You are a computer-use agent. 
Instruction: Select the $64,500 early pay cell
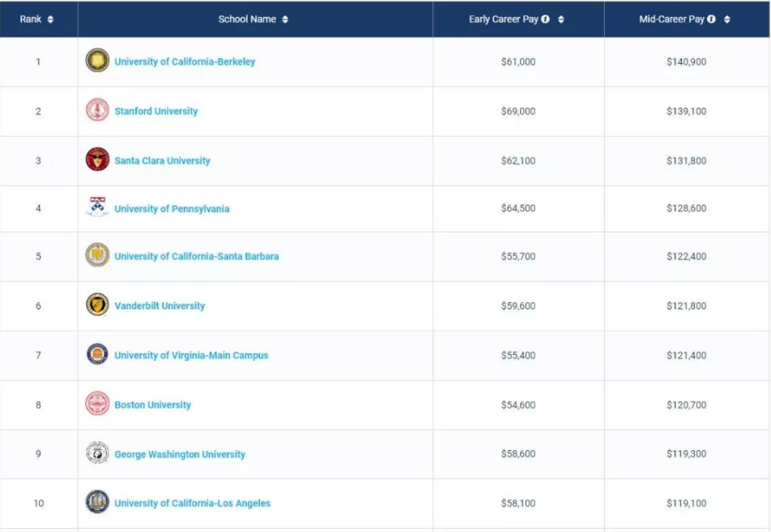point(518,208)
